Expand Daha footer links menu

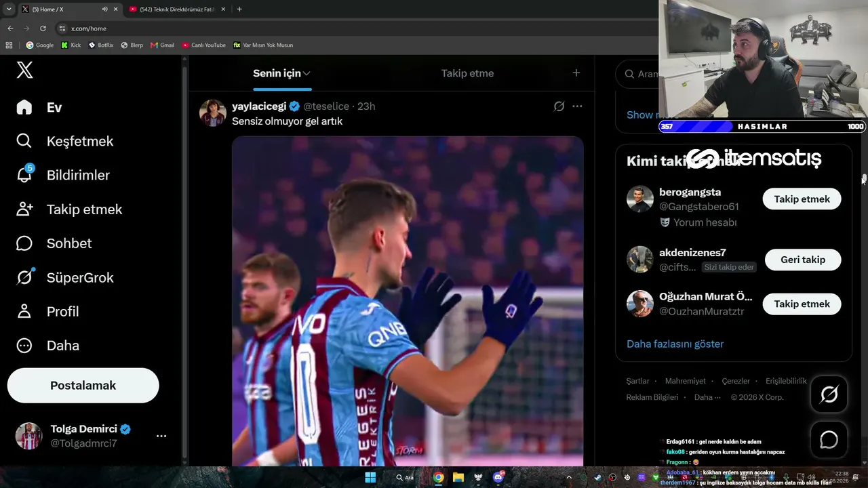point(707,397)
